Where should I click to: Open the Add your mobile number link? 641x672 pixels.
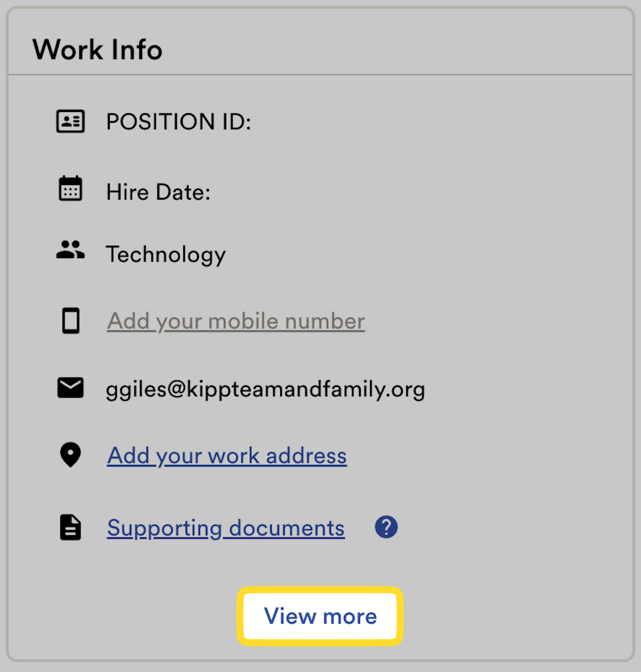(236, 321)
